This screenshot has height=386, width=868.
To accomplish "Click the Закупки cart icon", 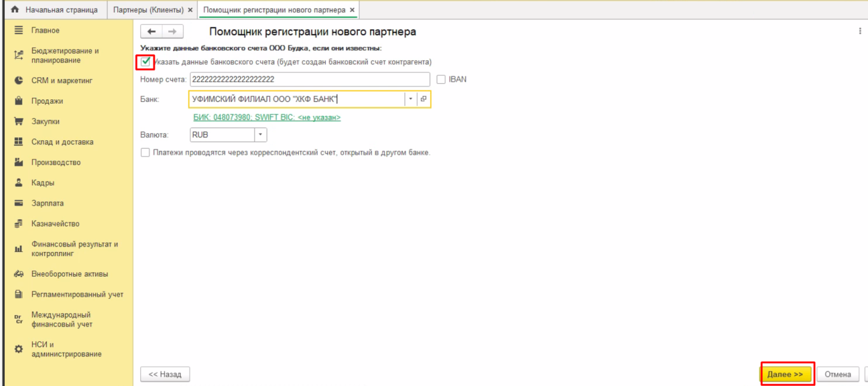I will [18, 121].
